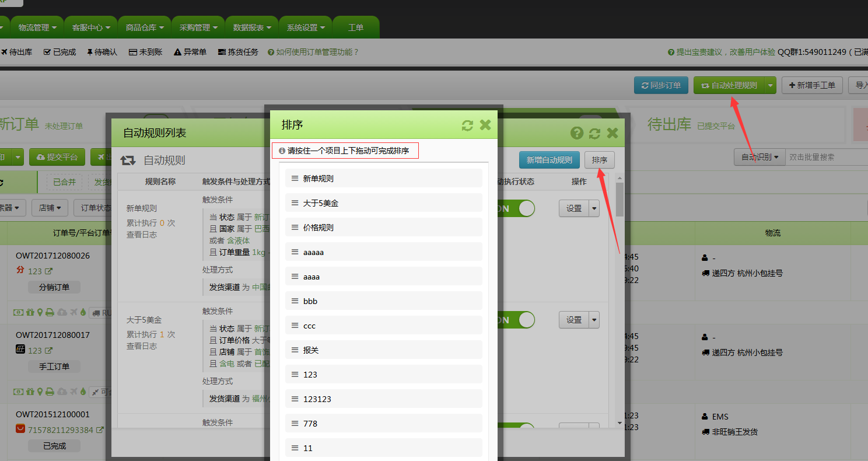
Task: Open the 订单状态 filter dropdown
Action: [95, 208]
